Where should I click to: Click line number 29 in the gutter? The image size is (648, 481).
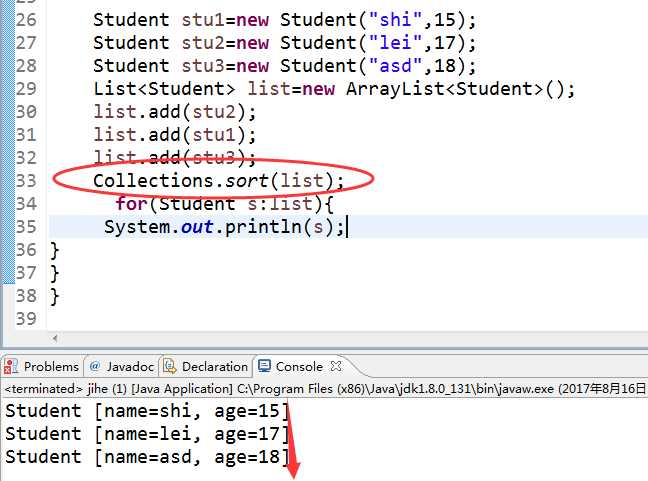click(x=26, y=88)
